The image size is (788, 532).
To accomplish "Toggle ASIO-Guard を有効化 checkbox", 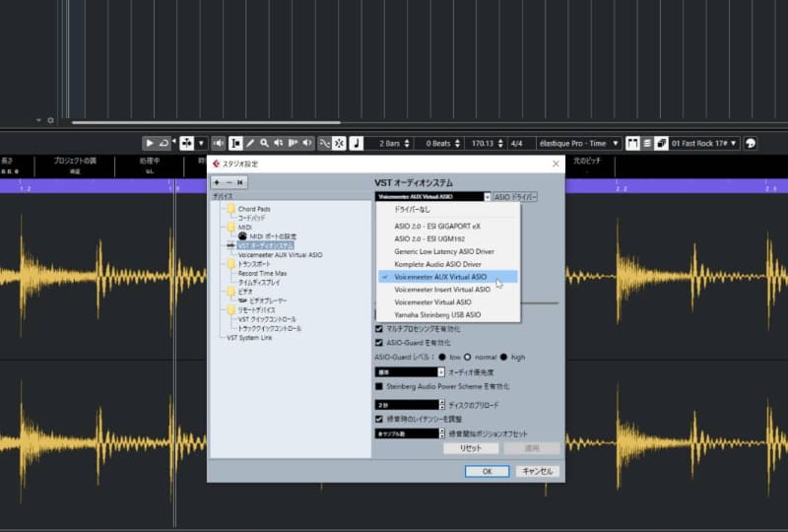I will (x=379, y=343).
